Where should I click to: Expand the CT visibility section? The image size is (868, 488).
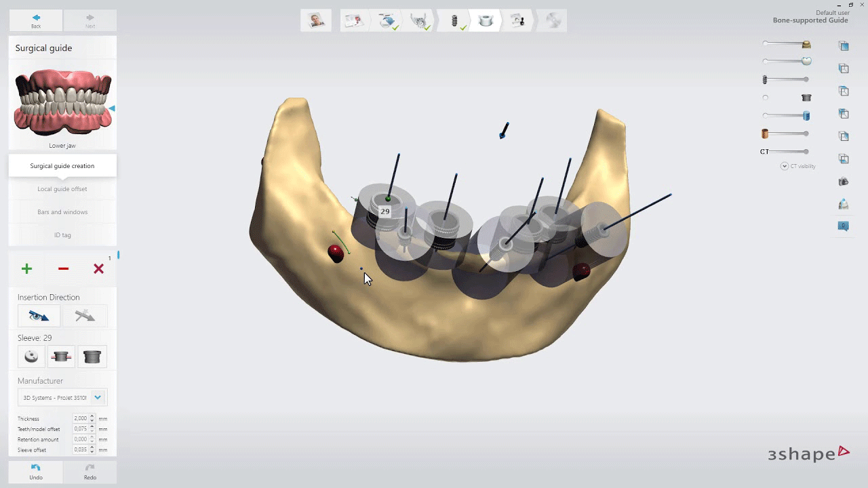coord(784,165)
